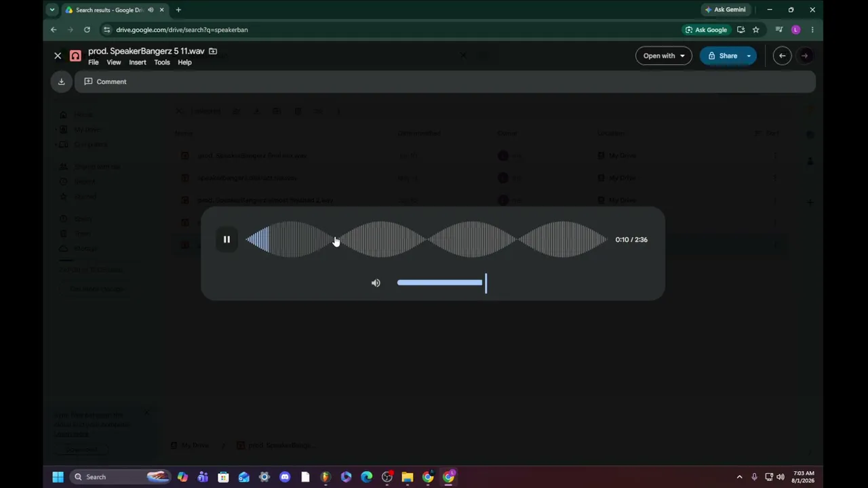Click the playback time 0:10 / 2:36
The width and height of the screenshot is (868, 488).
tap(631, 239)
